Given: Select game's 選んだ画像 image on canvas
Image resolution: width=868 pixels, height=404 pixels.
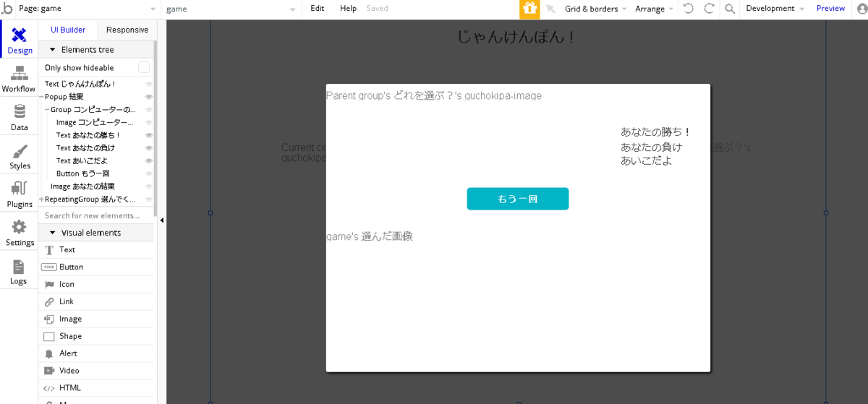Looking at the screenshot, I should (370, 236).
